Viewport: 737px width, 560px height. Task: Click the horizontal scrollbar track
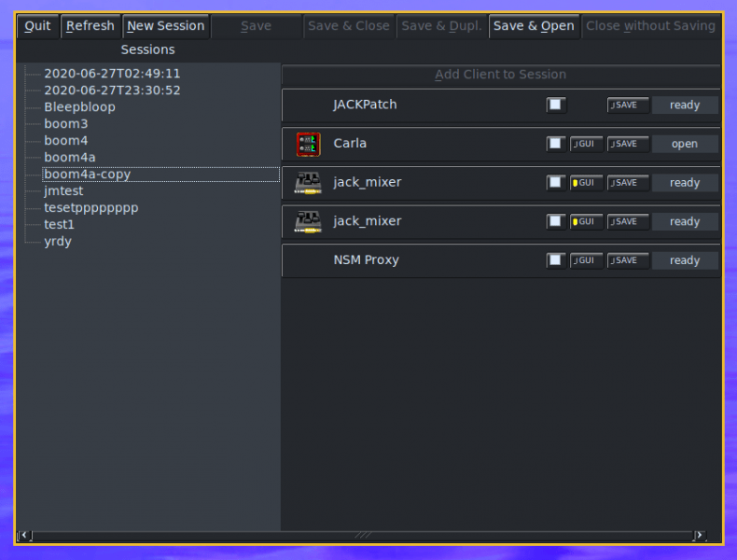[x=362, y=535]
